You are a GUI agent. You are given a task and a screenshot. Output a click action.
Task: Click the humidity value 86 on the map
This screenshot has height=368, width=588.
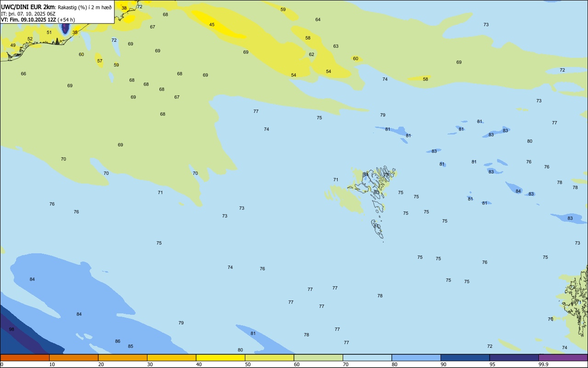pyautogui.click(x=118, y=341)
